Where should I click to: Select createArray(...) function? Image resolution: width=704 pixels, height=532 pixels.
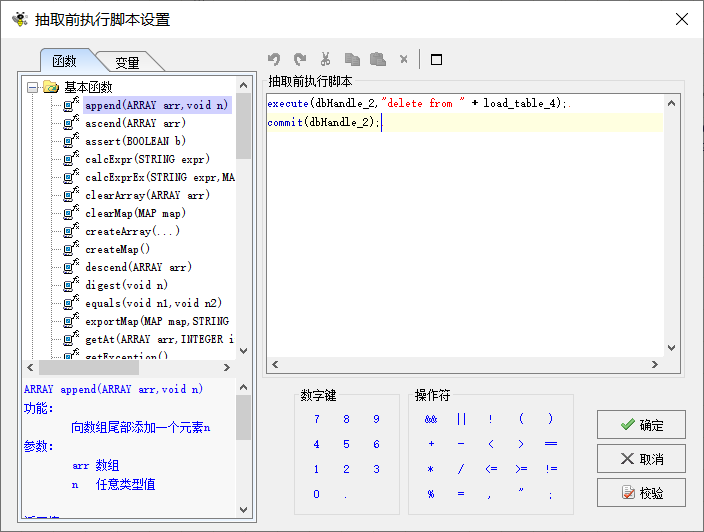point(132,231)
